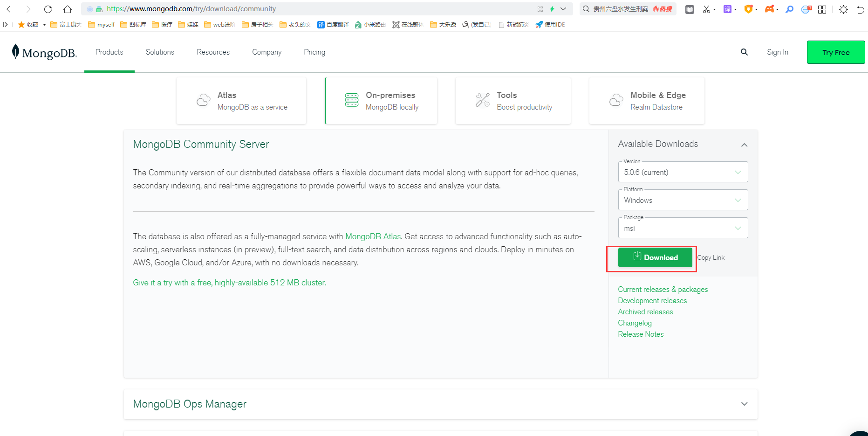This screenshot has width=868, height=436.
Task: Click the QR grid icon in address bar
Action: (x=540, y=9)
